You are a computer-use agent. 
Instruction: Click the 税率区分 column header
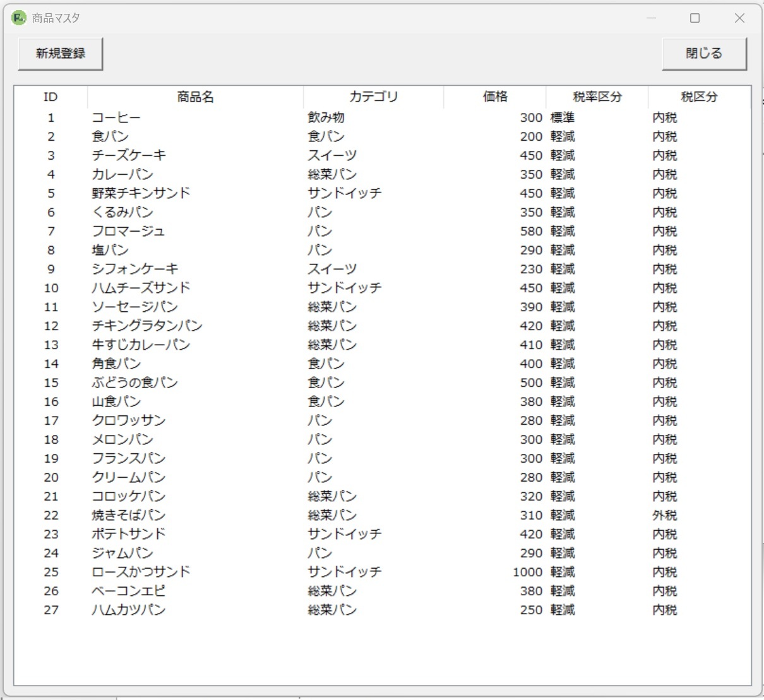pyautogui.click(x=597, y=97)
